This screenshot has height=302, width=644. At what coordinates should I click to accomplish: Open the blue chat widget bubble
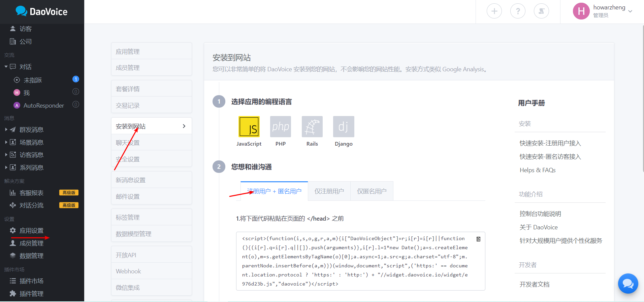(628, 284)
